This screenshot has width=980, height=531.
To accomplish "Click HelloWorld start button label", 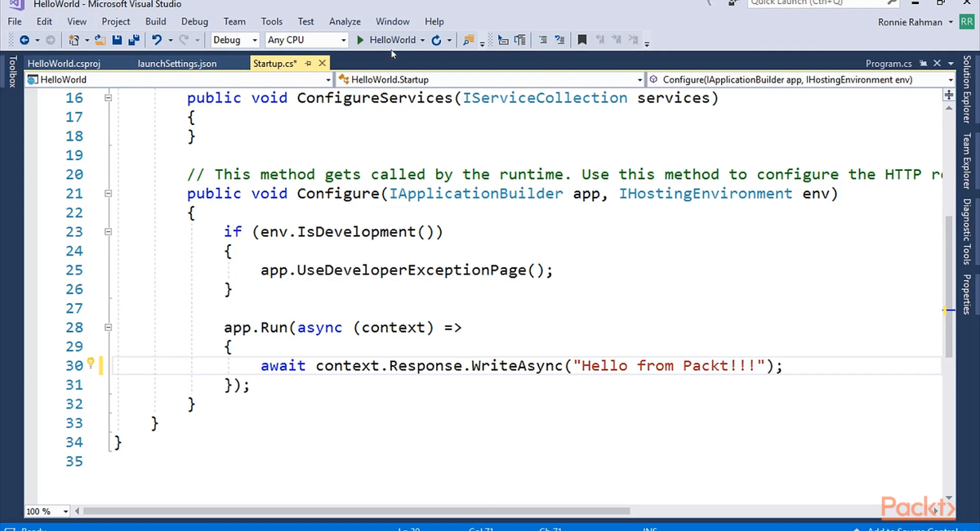I will coord(392,40).
